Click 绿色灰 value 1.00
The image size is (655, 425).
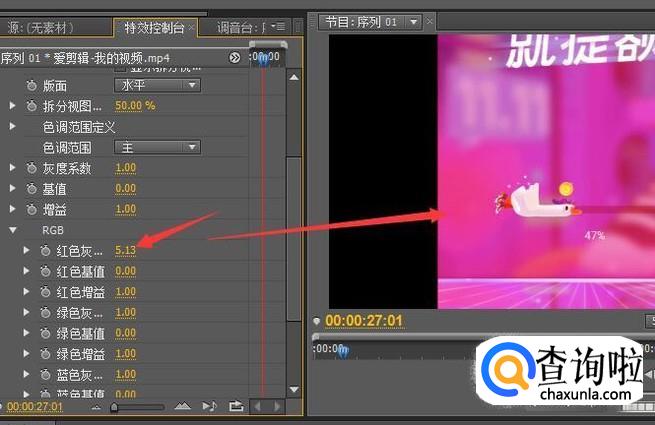click(x=126, y=312)
